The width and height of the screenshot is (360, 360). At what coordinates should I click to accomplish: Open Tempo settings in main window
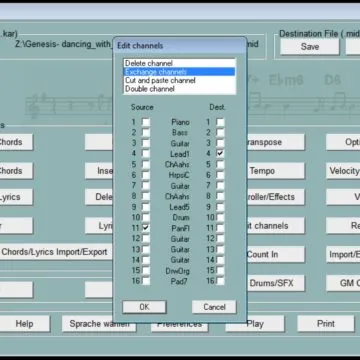(x=275, y=171)
